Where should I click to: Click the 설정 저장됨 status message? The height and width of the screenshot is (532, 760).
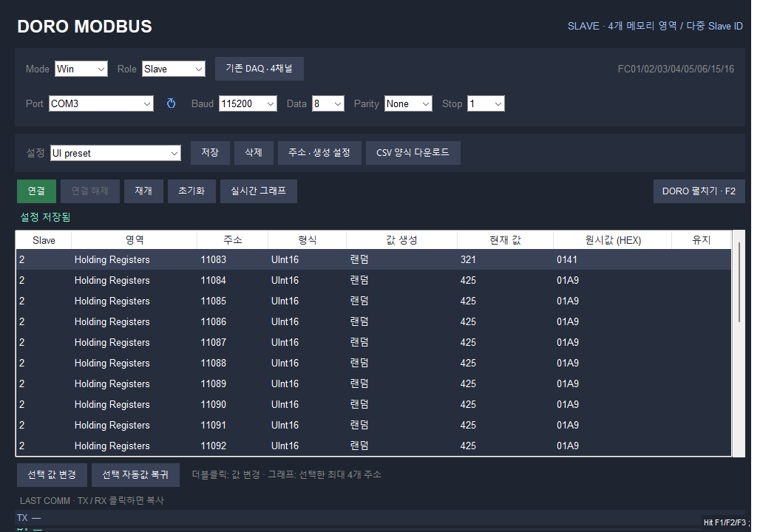[45, 217]
